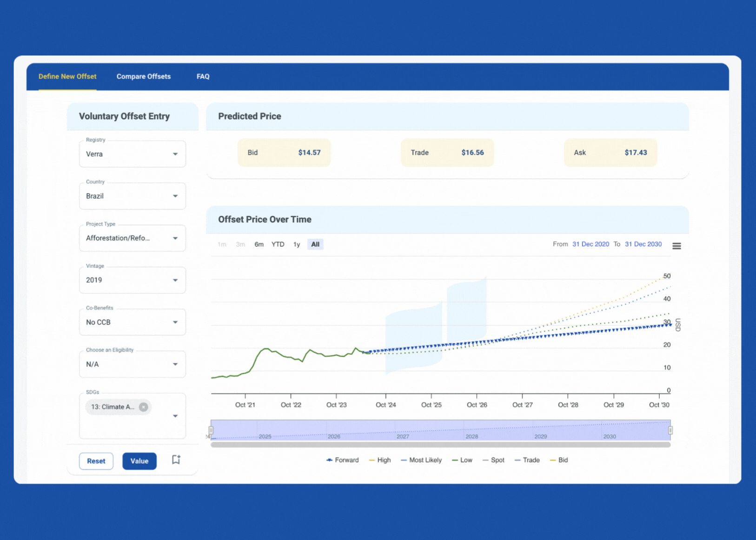
Task: Toggle the Bid series legend item
Action: [558, 460]
